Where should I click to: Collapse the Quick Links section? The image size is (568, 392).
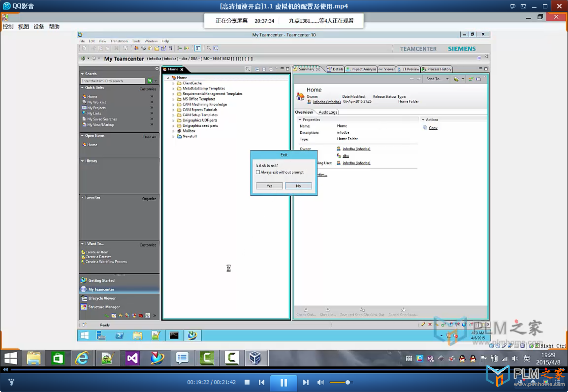82,88
